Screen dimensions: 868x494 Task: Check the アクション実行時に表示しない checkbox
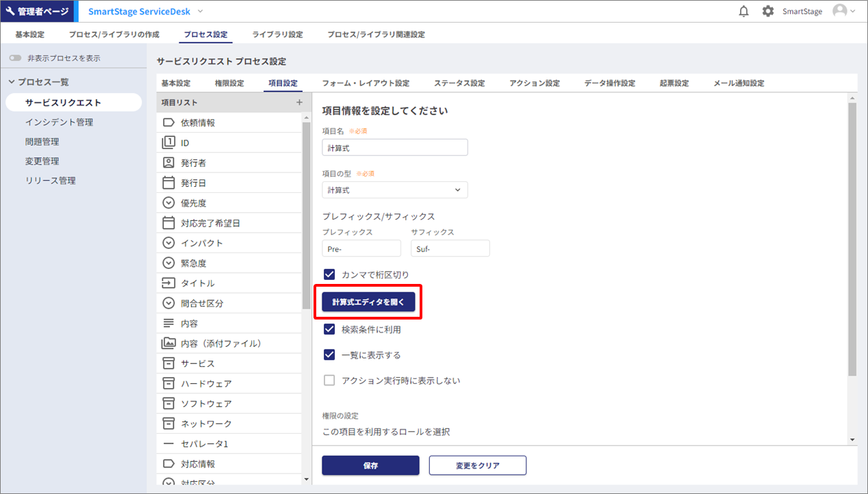pyautogui.click(x=329, y=380)
